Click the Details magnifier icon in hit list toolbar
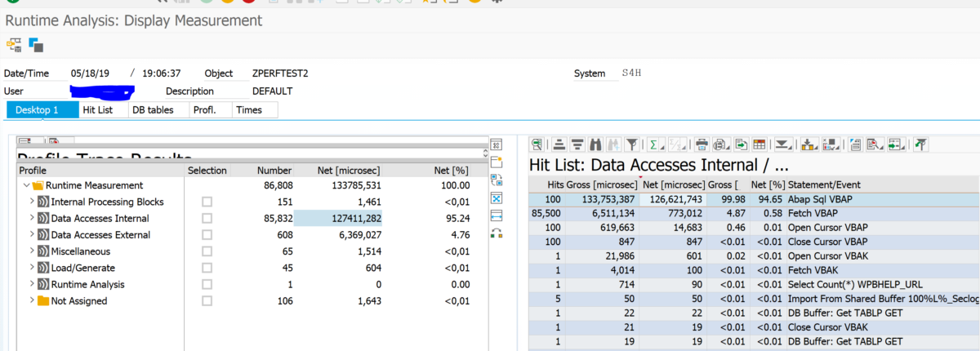980x351 pixels. (x=537, y=144)
